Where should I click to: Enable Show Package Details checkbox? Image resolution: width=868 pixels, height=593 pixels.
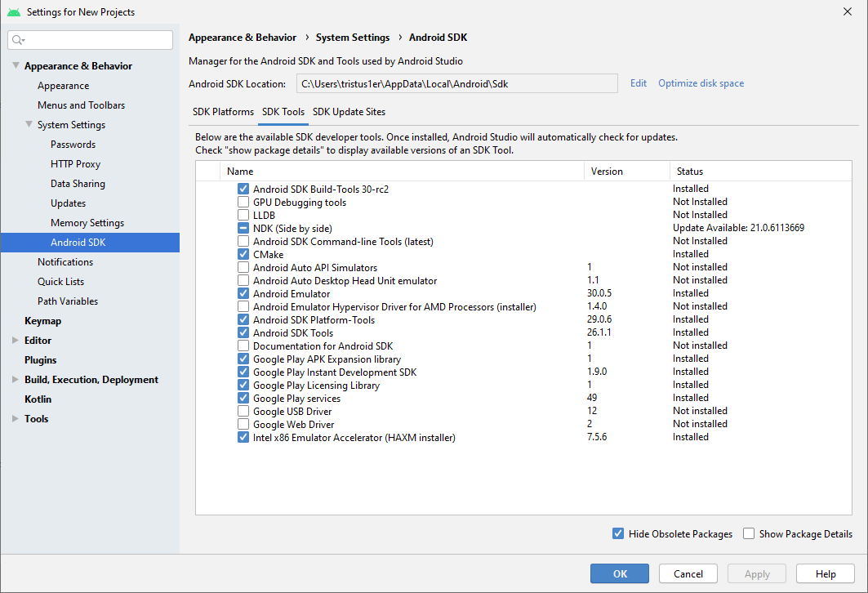tap(749, 534)
